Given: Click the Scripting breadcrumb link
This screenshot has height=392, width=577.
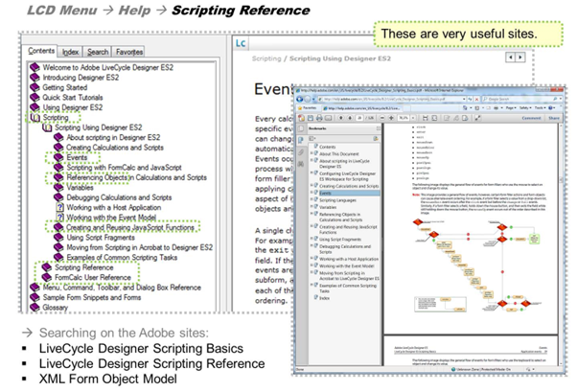Looking at the screenshot, I should (265, 60).
